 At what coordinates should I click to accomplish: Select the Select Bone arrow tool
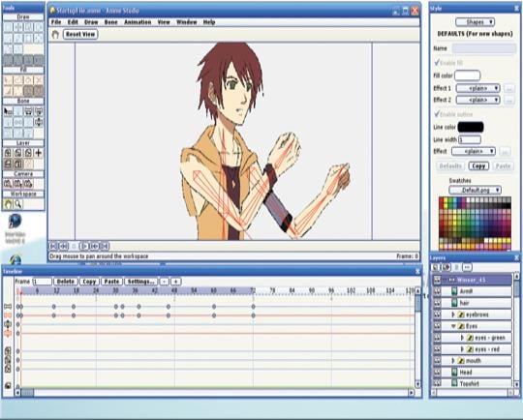point(8,111)
